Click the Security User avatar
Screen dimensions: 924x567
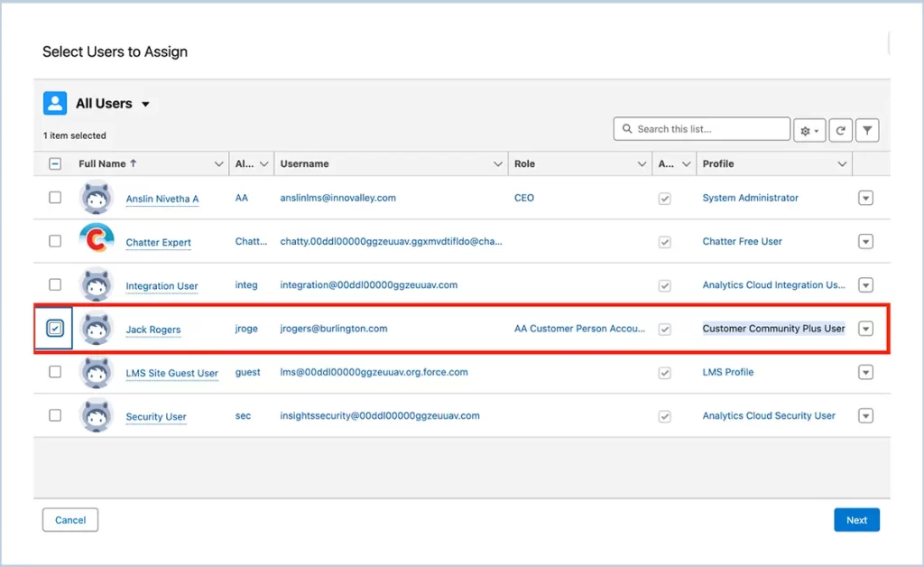[x=96, y=416]
